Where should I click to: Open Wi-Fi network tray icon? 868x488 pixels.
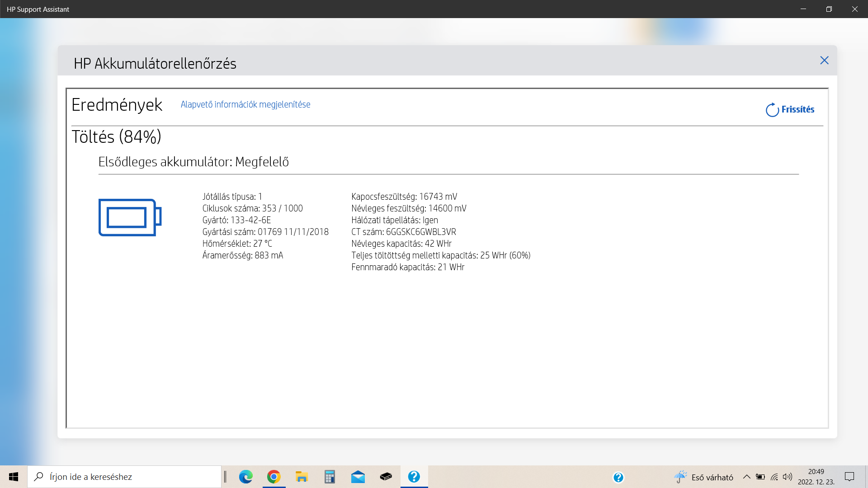tap(774, 477)
